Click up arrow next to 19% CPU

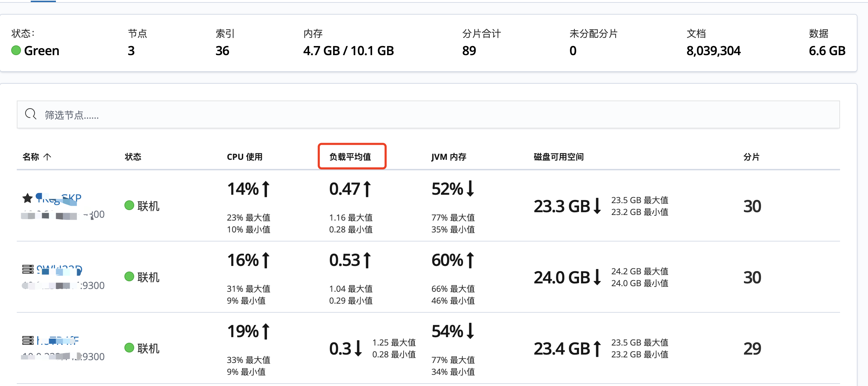(x=266, y=332)
